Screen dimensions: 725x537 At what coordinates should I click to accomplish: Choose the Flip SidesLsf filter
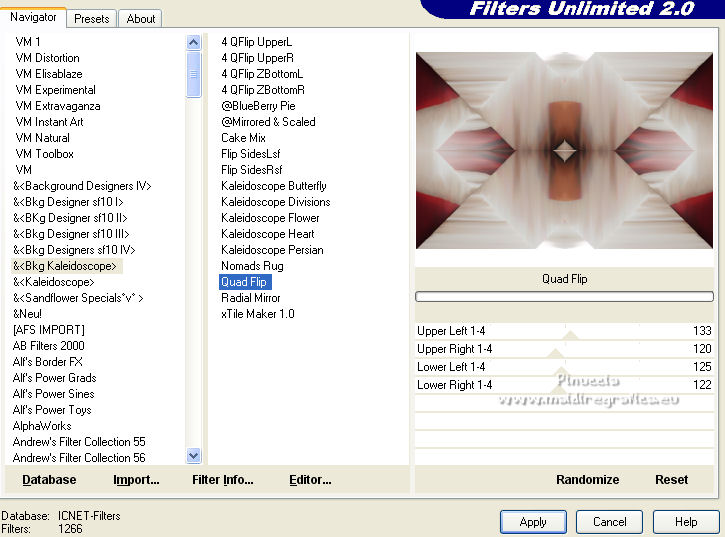pos(251,154)
